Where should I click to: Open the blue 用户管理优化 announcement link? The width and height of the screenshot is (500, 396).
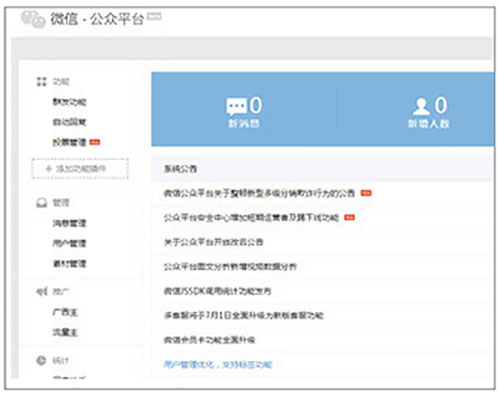pyautogui.click(x=218, y=364)
